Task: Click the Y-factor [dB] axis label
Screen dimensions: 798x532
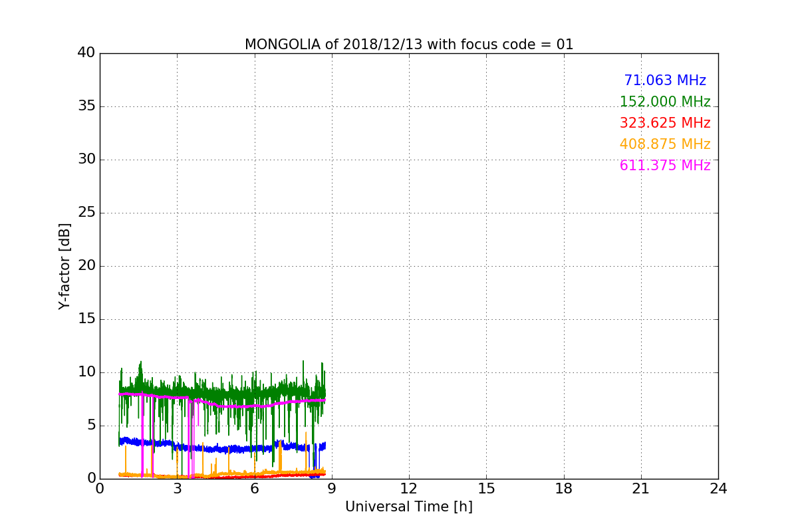Action: [65, 266]
